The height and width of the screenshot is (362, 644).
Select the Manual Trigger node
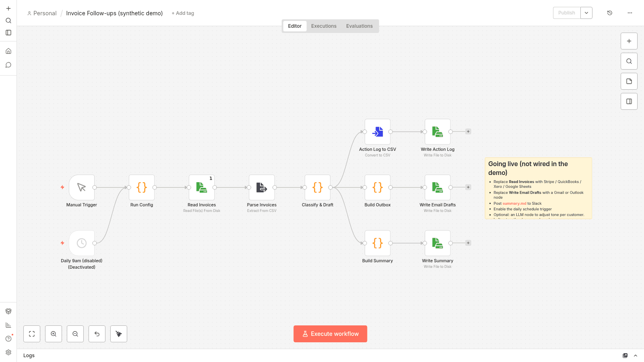pos(82,187)
